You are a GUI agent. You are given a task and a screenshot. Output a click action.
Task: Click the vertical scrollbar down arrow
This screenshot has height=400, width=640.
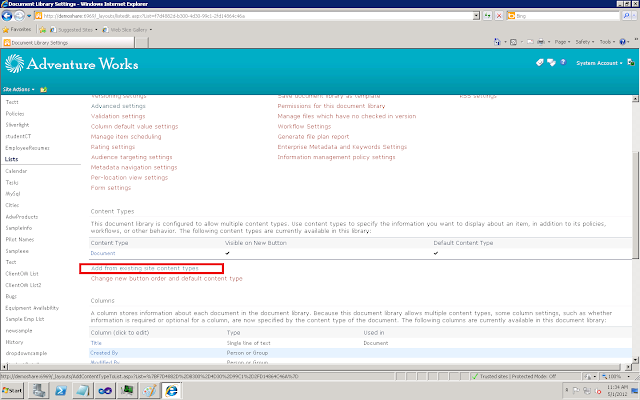[635, 360]
